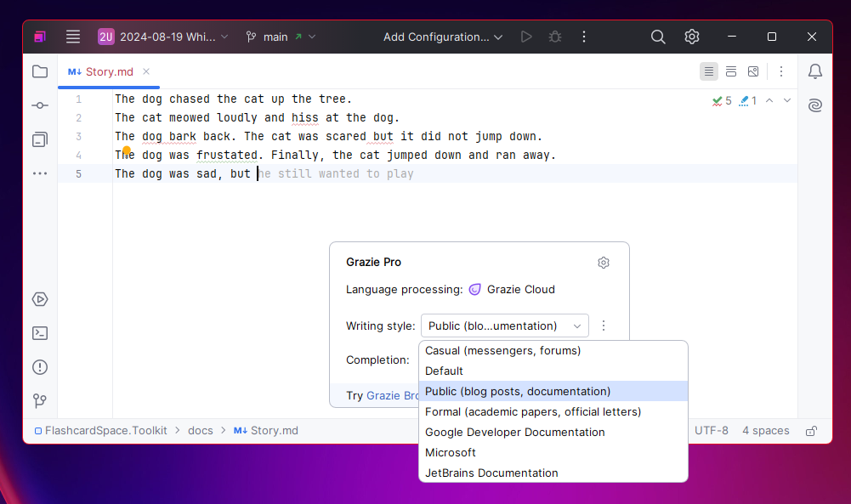Click FlashcardSpace.Toolkit breadcrumb
This screenshot has height=504, width=851.
tap(101, 431)
